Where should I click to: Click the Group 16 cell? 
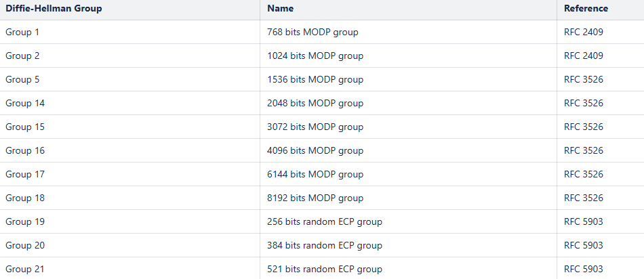click(x=25, y=150)
